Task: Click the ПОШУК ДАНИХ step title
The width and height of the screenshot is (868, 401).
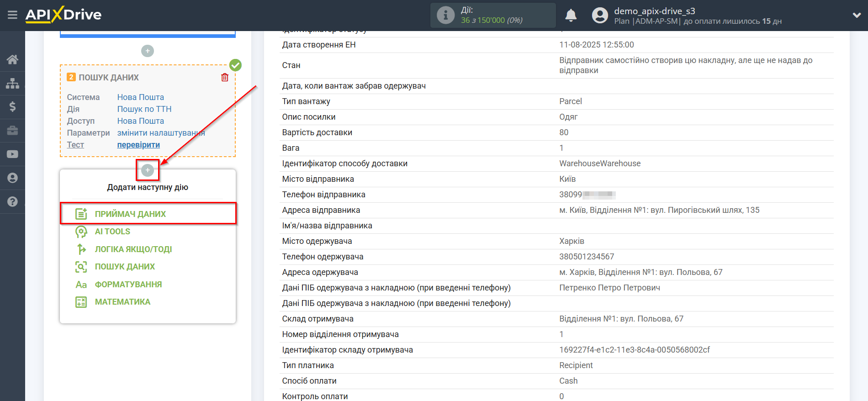Action: pos(109,77)
